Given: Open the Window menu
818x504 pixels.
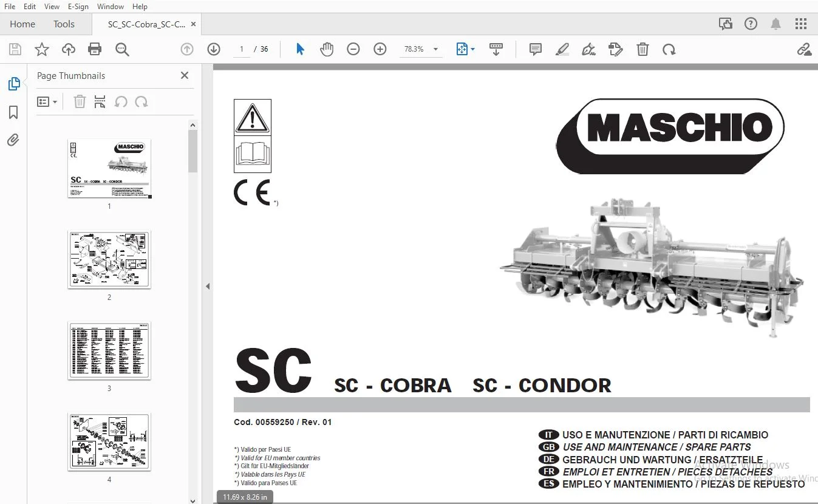Looking at the screenshot, I should coord(111,7).
